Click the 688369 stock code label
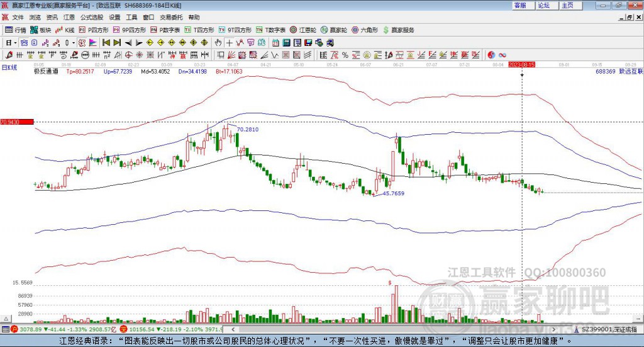 pos(606,72)
